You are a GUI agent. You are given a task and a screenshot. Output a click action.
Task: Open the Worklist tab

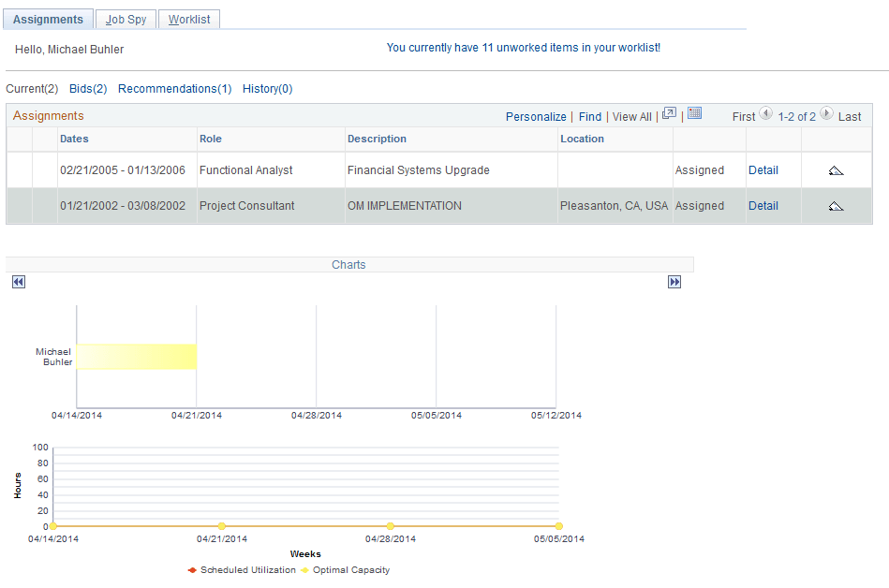tap(189, 20)
